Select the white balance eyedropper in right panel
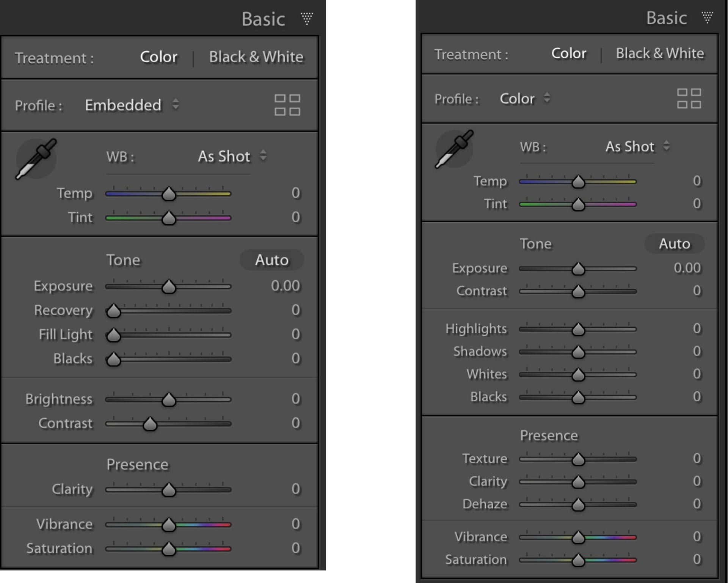Image resolution: width=728 pixels, height=583 pixels. 454,149
